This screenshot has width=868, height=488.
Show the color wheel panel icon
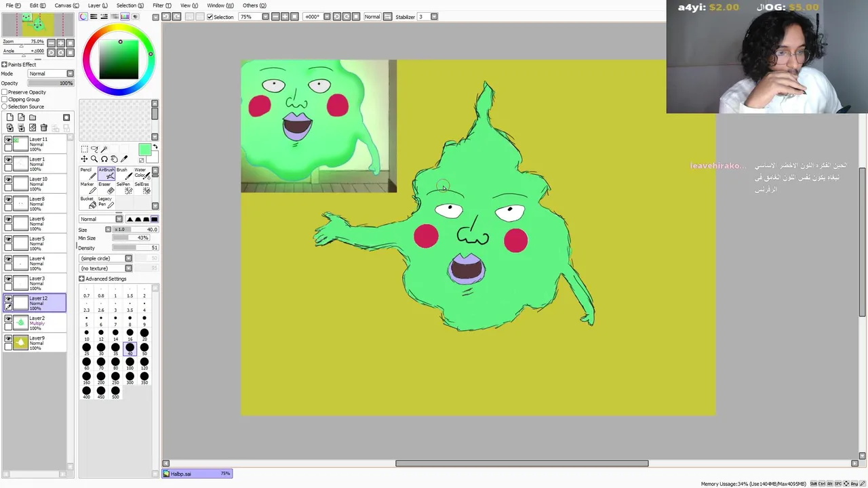click(83, 16)
